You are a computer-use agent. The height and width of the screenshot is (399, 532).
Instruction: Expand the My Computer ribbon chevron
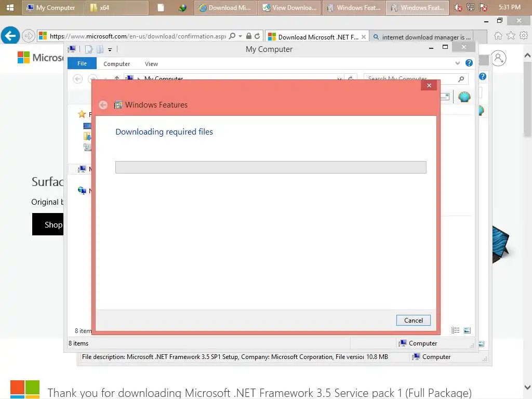[457, 63]
